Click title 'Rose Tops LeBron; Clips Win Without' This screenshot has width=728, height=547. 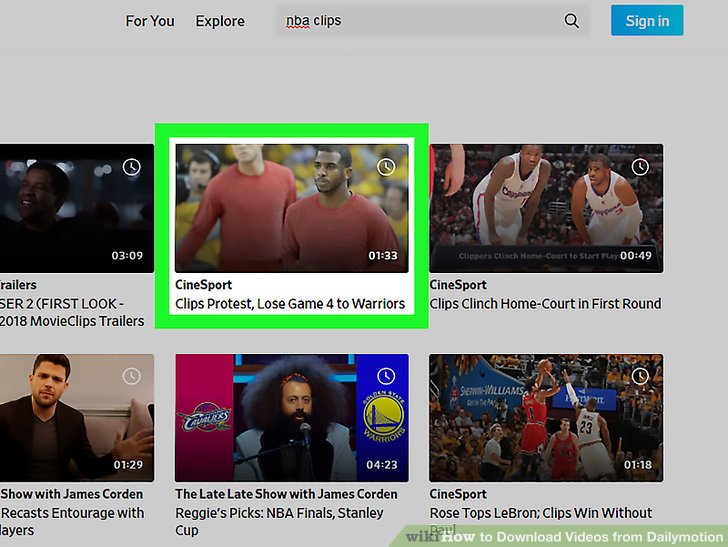coord(541,513)
